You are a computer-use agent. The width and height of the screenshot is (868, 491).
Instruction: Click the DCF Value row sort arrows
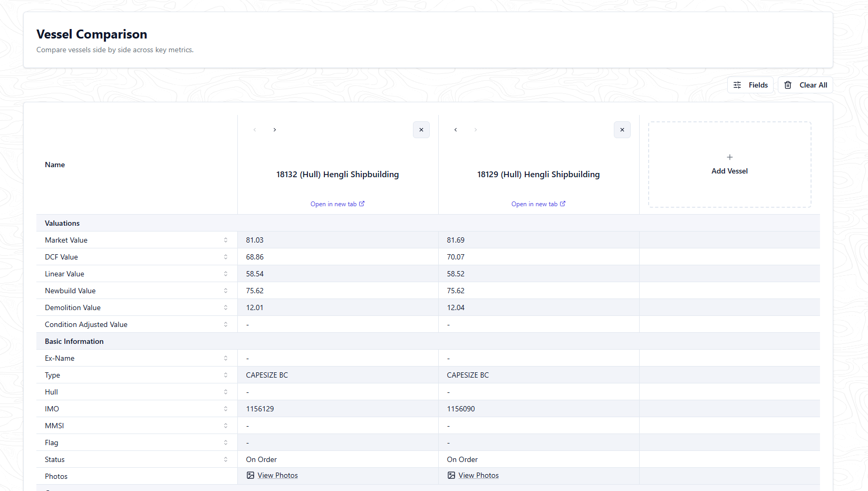(x=226, y=257)
